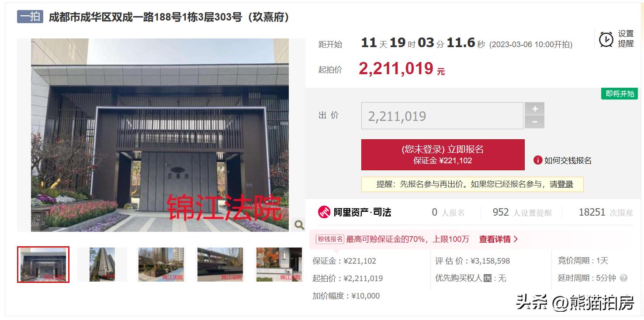Click the 设置提醒 reminder text

(626, 39)
